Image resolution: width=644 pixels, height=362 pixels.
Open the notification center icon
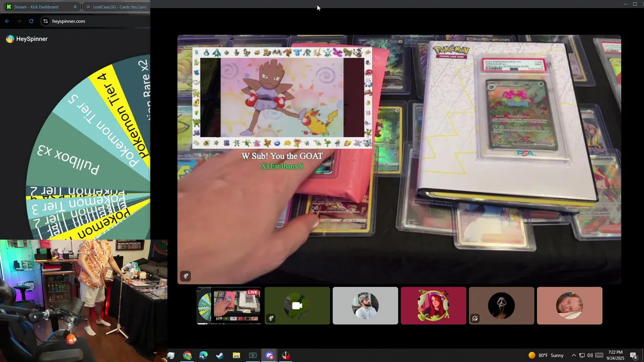click(634, 355)
